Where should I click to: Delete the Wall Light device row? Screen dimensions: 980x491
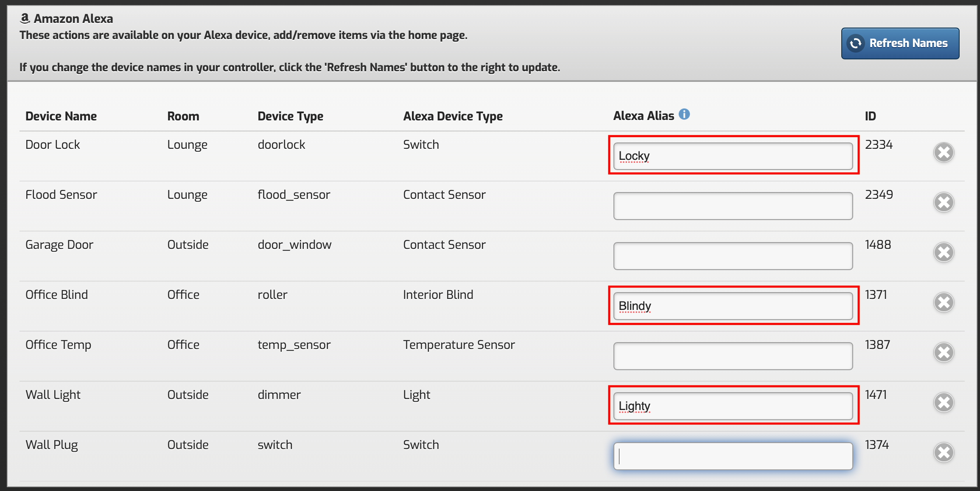[944, 403]
